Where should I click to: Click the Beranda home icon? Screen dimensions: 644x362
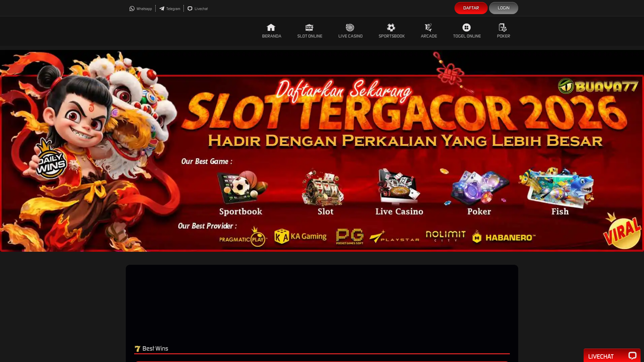(271, 27)
